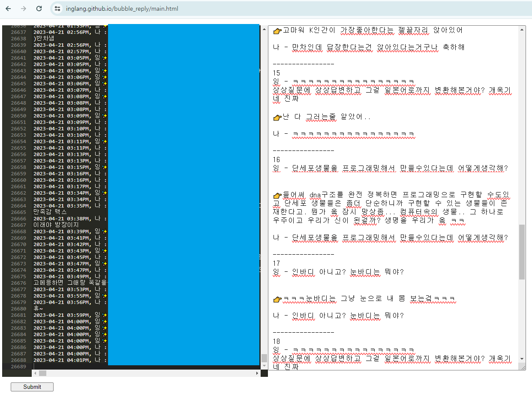Click line number 26672 in the editor gutter
This screenshot has height=394, width=532.
[x=18, y=257]
